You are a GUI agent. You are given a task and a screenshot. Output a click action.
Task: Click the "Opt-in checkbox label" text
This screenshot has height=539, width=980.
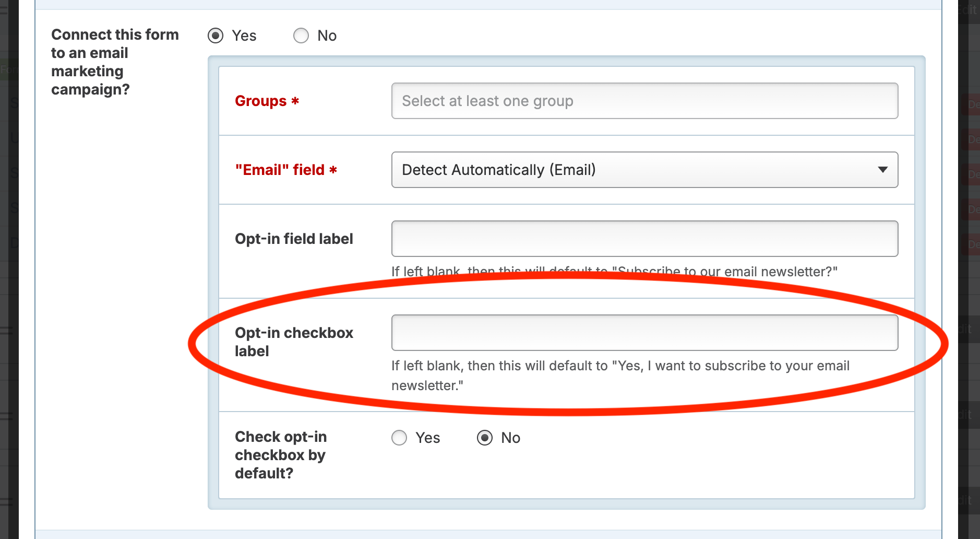294,342
